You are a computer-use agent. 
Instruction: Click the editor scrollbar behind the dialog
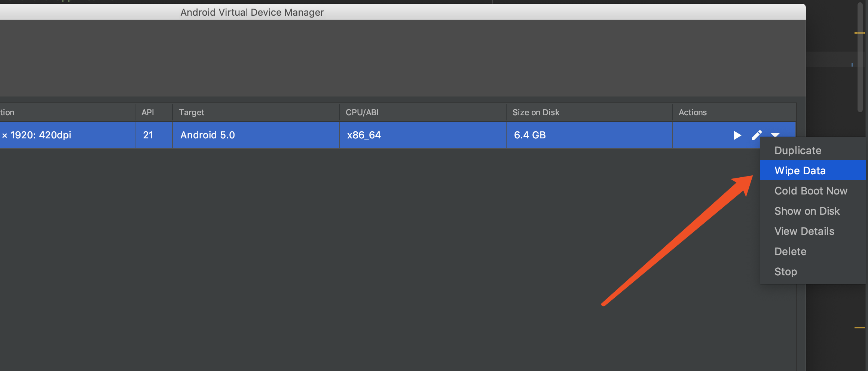860,57
